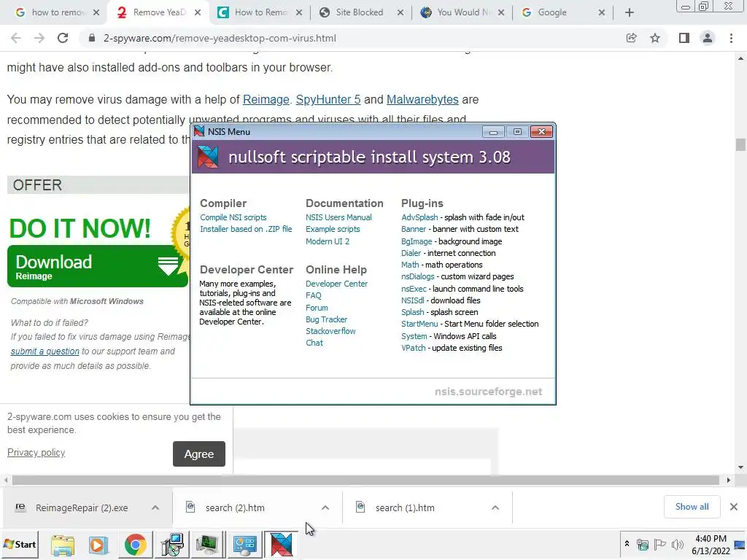Click the address bar URL field
747x560 pixels.
pos(352,38)
